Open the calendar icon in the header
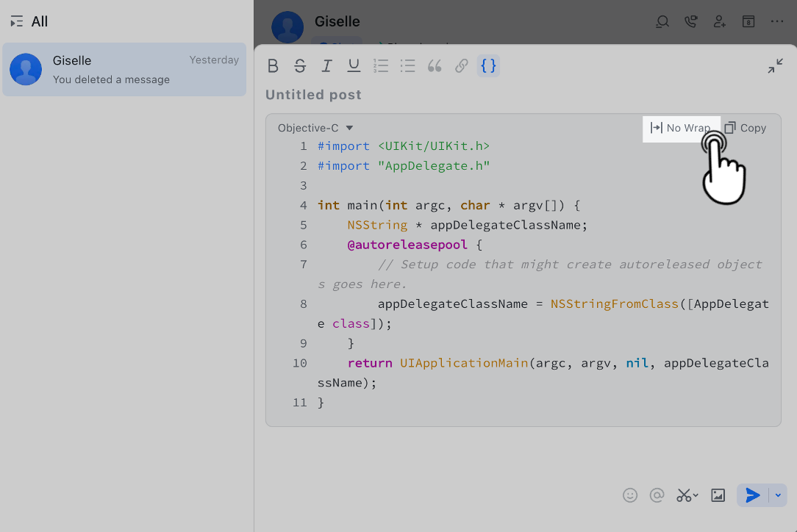This screenshot has height=532, width=797. 748,22
